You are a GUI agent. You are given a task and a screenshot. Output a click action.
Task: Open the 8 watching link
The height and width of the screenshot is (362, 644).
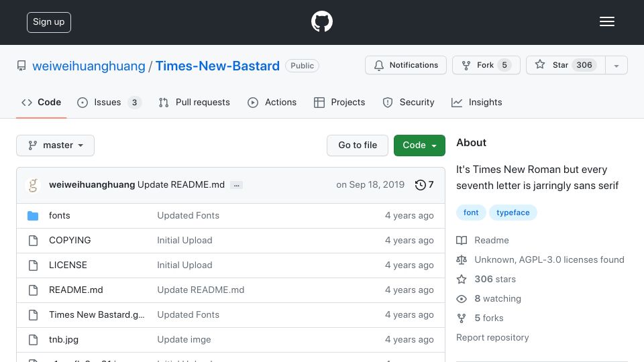click(x=498, y=298)
